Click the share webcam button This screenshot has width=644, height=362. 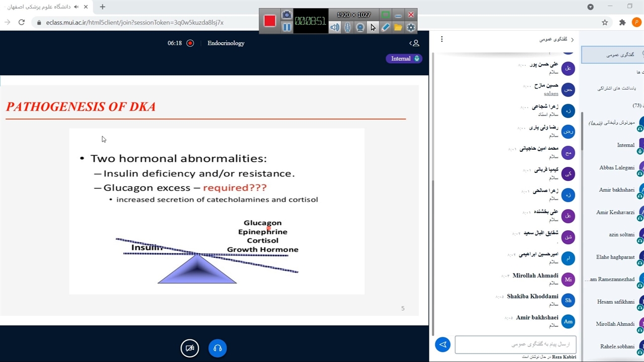tap(190, 348)
